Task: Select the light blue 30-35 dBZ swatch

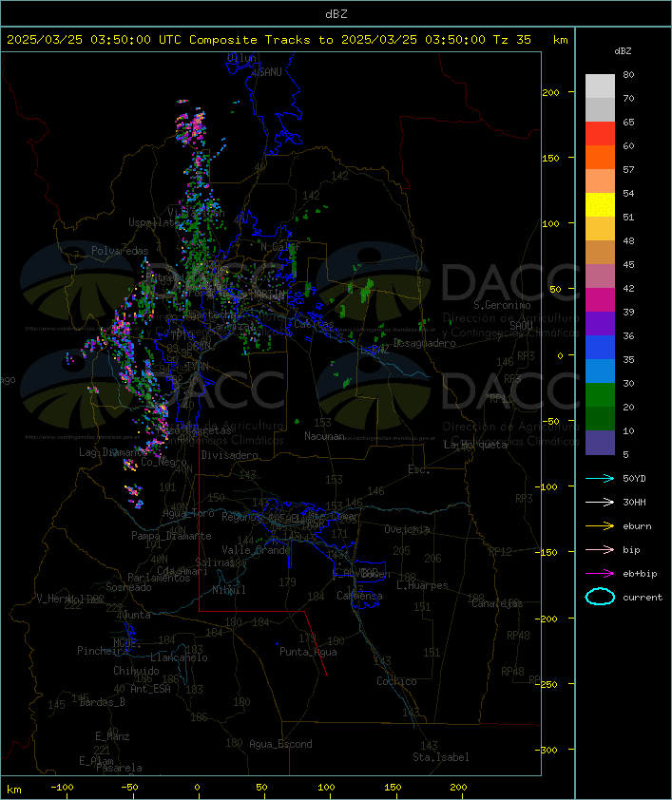Action: (600, 371)
